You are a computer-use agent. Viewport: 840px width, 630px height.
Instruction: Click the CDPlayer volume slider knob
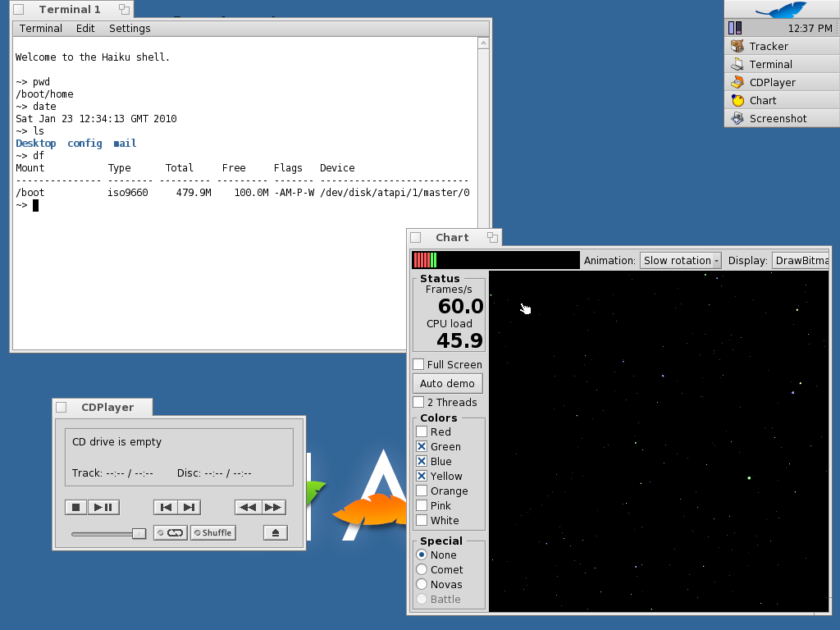click(x=139, y=533)
